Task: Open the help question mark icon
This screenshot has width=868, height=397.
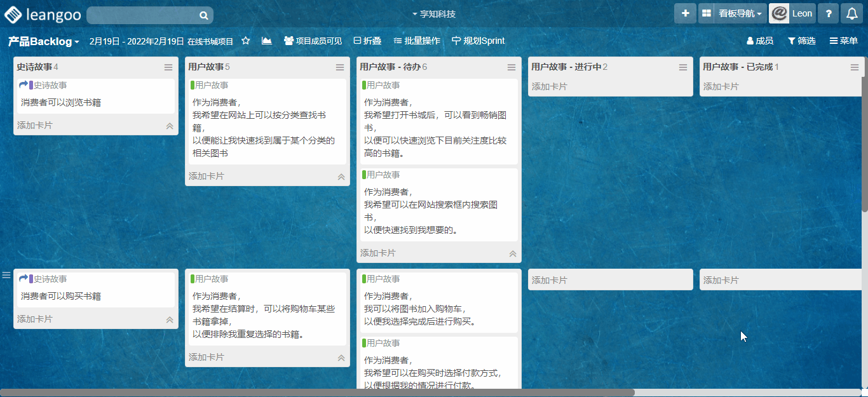Action: tap(828, 13)
